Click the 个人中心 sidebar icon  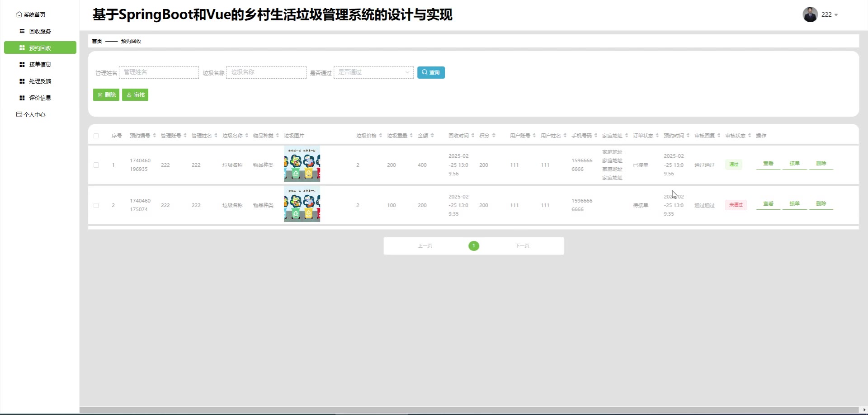click(19, 114)
